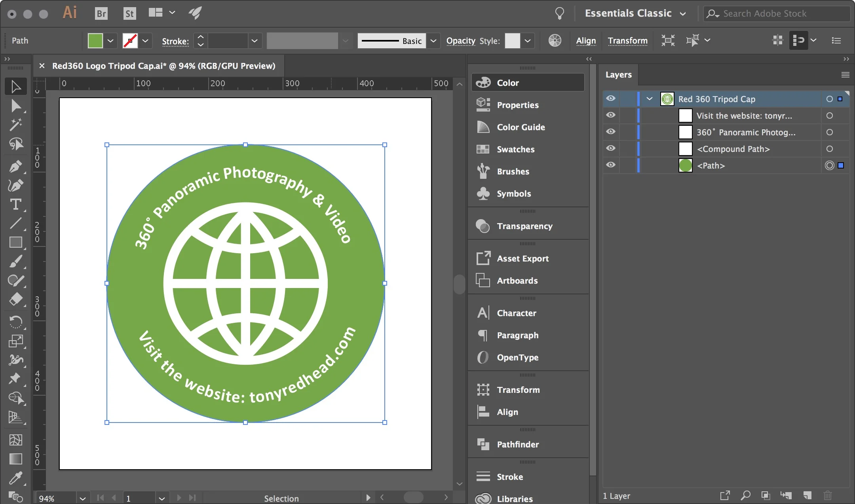This screenshot has width=855, height=504.
Task: Select the Type tool
Action: (16, 204)
